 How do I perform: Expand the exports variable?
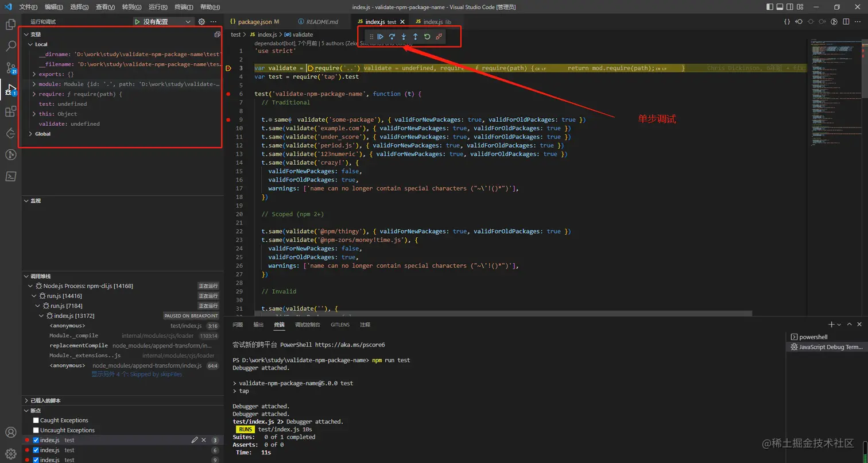[34, 74]
